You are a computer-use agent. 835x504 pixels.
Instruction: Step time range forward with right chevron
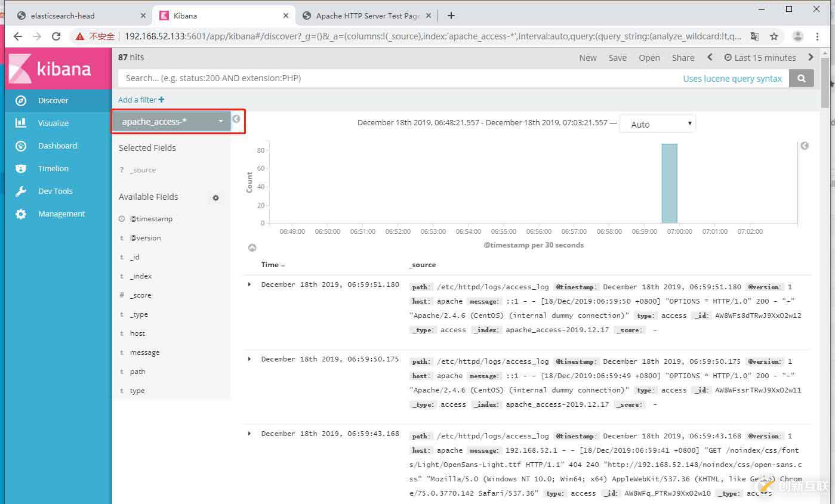pos(811,57)
